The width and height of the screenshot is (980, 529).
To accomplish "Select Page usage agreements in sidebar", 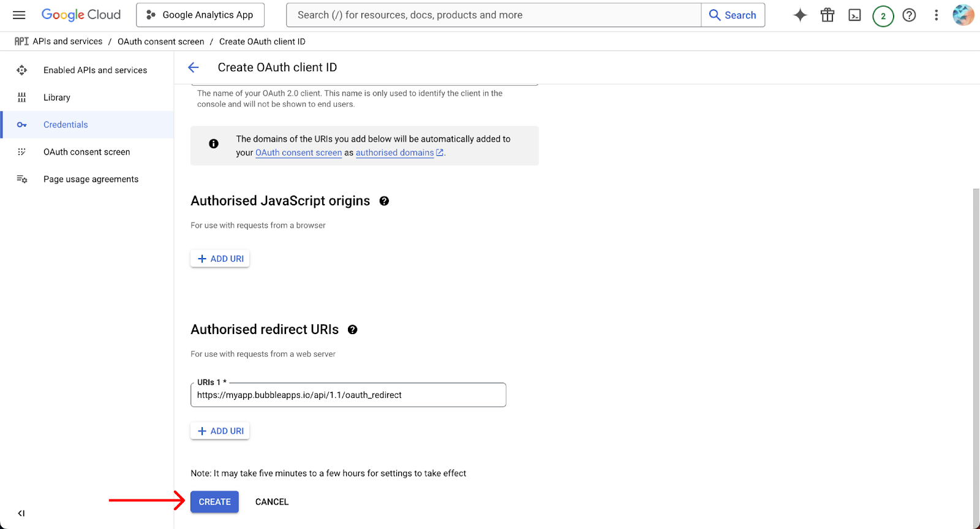I will coord(91,179).
